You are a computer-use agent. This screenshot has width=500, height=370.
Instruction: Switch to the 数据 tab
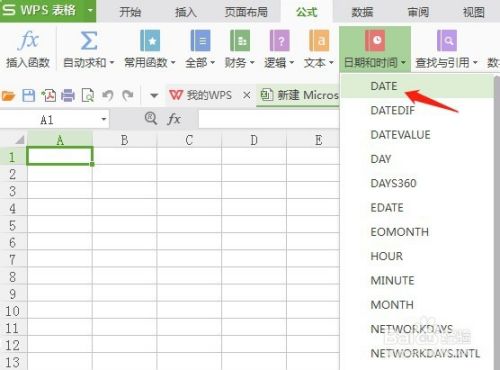tap(362, 12)
